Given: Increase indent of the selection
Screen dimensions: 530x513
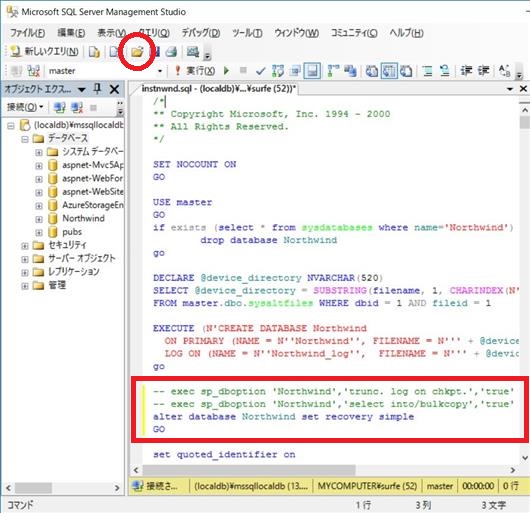Looking at the screenshot, I should tap(483, 71).
